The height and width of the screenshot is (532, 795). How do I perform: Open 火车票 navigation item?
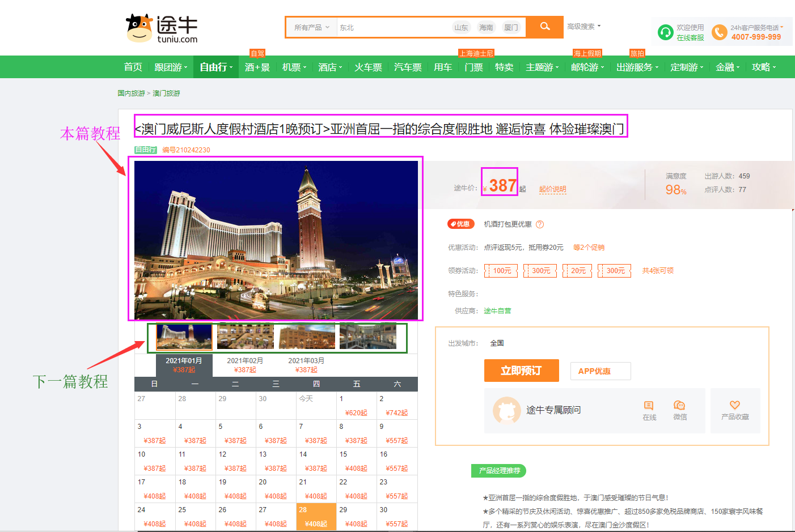[369, 67]
